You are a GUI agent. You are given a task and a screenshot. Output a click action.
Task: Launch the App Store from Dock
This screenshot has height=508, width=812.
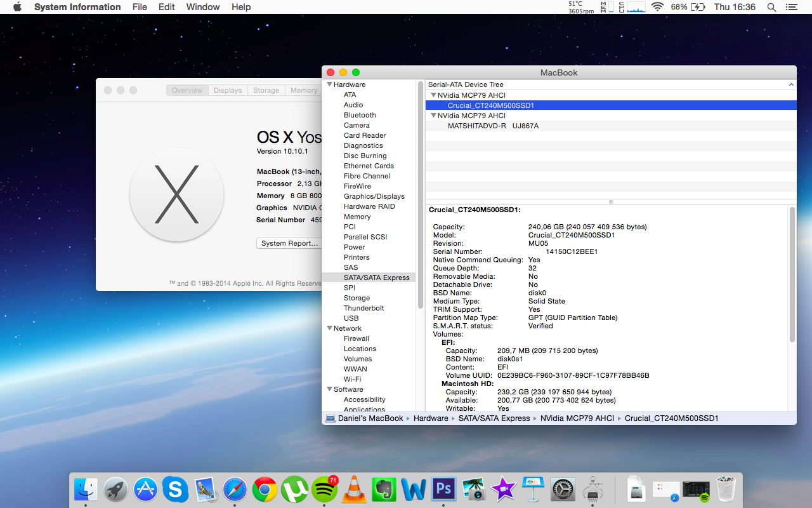click(x=145, y=489)
